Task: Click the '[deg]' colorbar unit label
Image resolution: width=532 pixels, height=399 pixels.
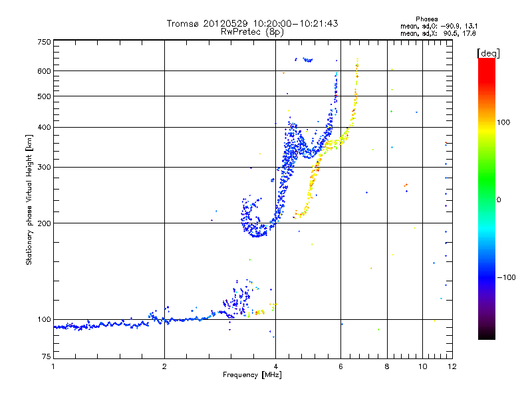Action: pos(488,53)
